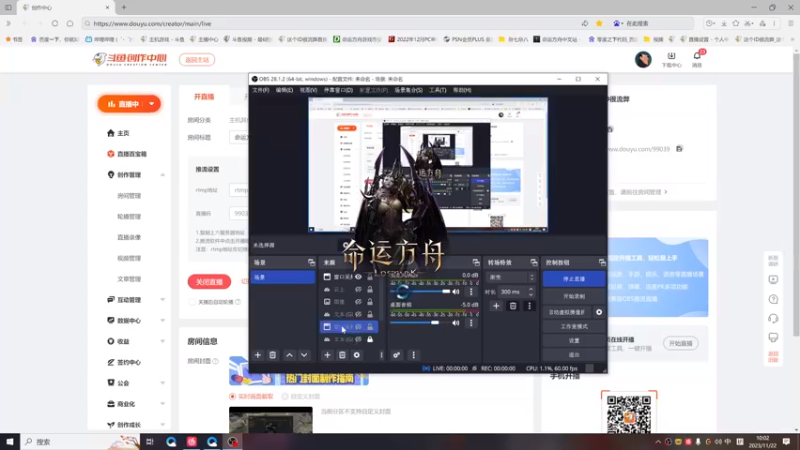The height and width of the screenshot is (450, 800).
Task: Remove selected source with trash icon
Action: click(x=342, y=355)
